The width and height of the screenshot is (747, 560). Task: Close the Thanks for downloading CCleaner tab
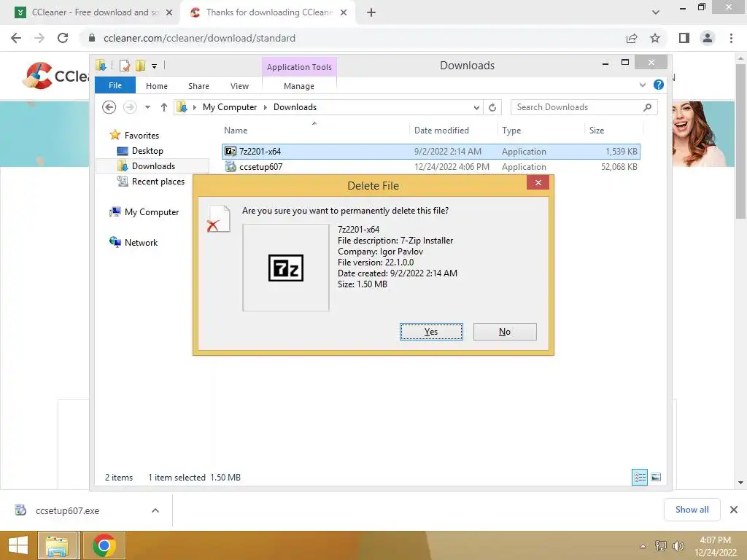(344, 12)
